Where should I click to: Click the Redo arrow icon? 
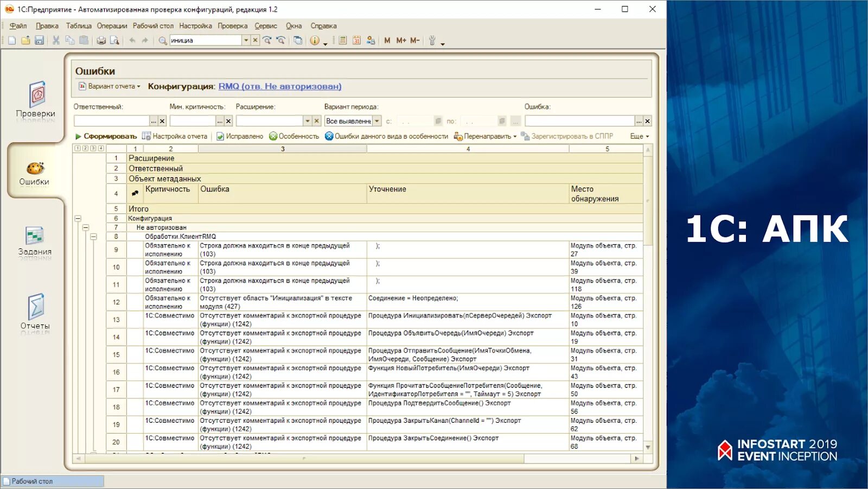(145, 40)
